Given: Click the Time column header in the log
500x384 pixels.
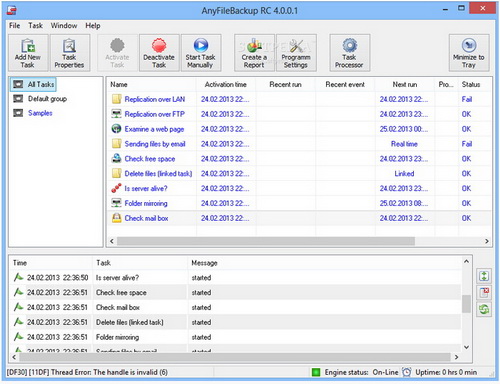Looking at the screenshot, I should (x=20, y=263).
